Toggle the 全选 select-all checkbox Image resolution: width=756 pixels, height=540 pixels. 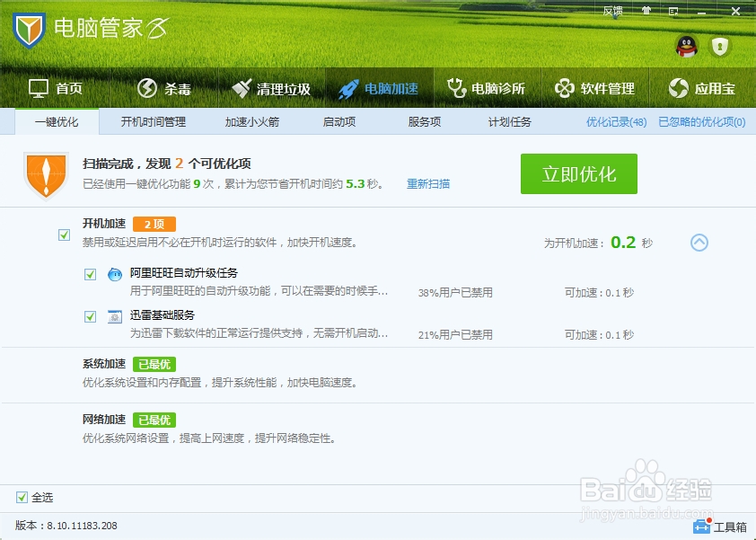22,497
